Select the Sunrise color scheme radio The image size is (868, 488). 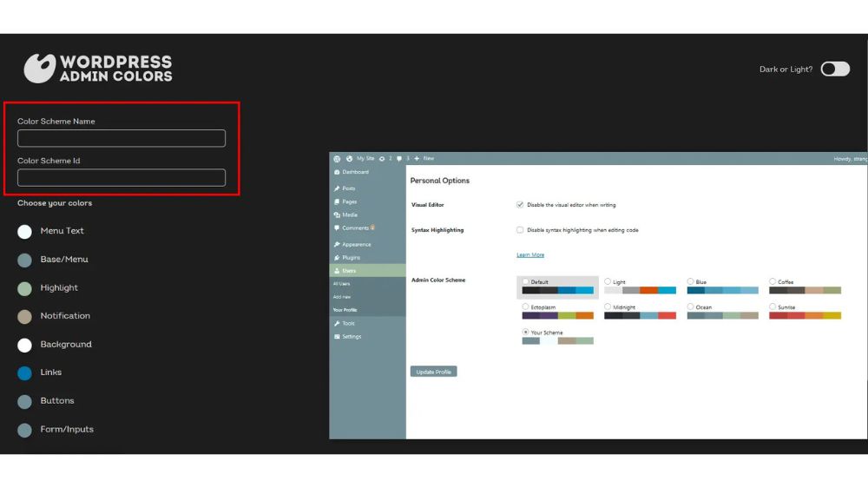[x=773, y=307]
